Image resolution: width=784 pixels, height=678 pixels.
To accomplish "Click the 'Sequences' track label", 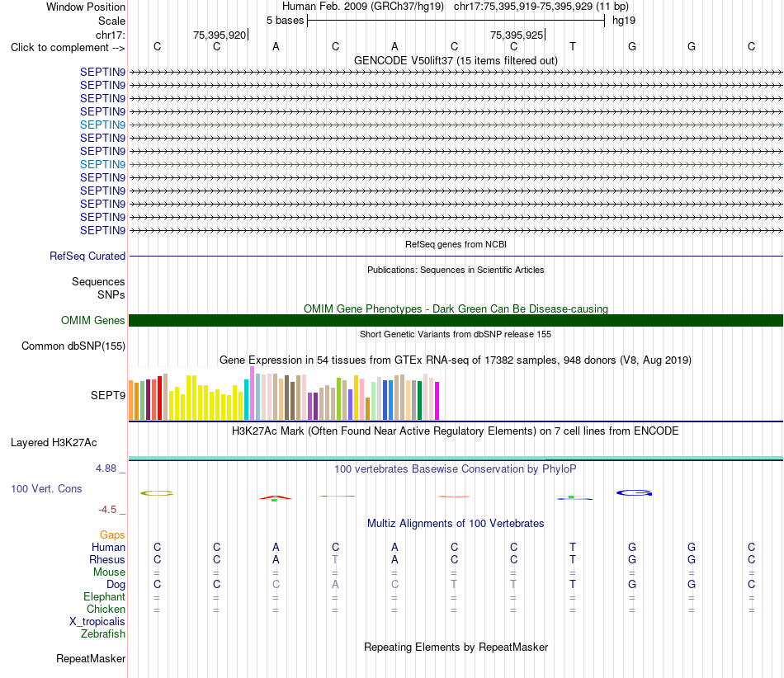I will coord(98,282).
